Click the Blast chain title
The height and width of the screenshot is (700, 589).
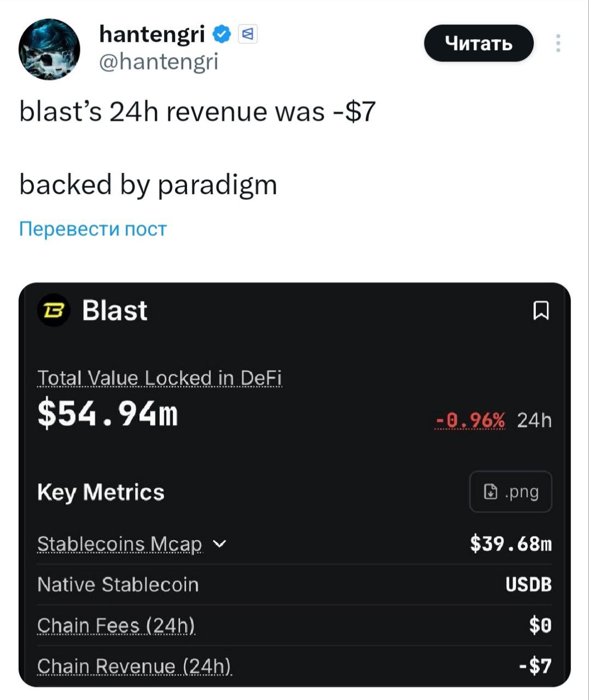tap(115, 311)
